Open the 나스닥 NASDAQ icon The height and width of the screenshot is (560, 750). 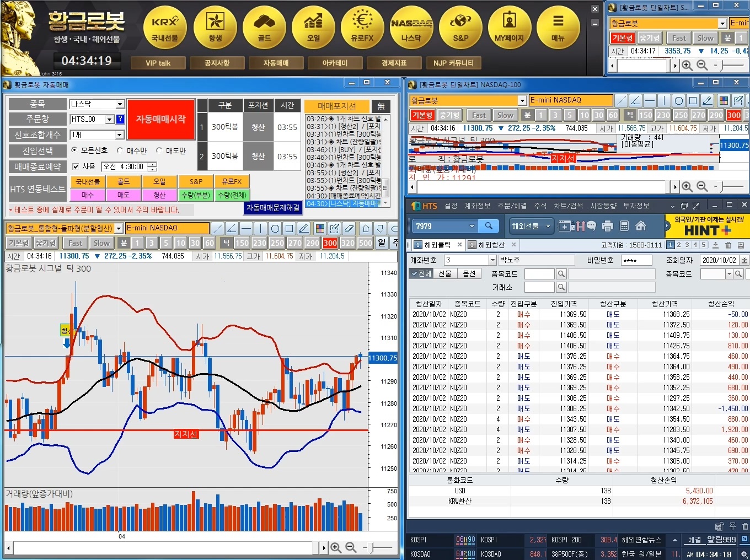coord(411,28)
